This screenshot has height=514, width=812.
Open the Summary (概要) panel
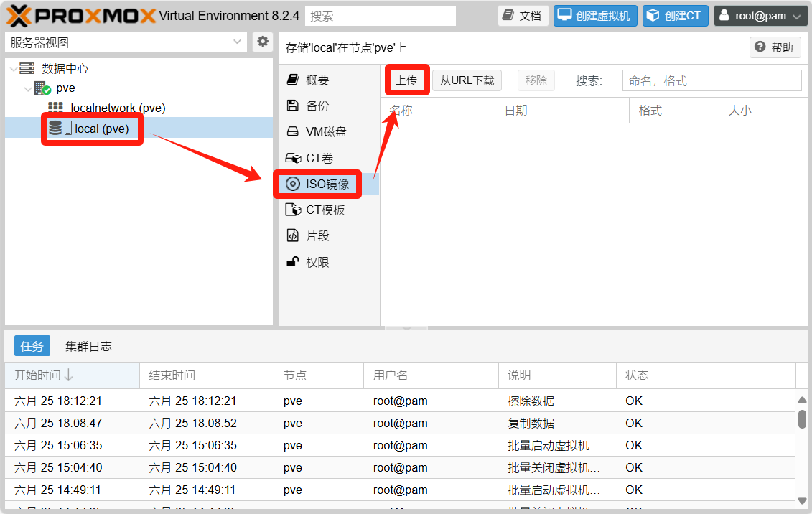[x=317, y=80]
